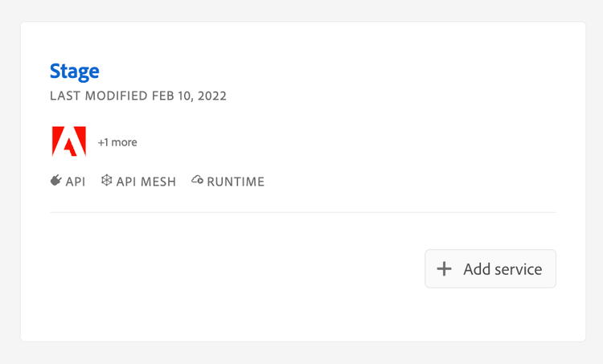Click the LAST MODIFIED caption
Image resolution: width=603 pixels, height=364 pixels.
tap(99, 96)
